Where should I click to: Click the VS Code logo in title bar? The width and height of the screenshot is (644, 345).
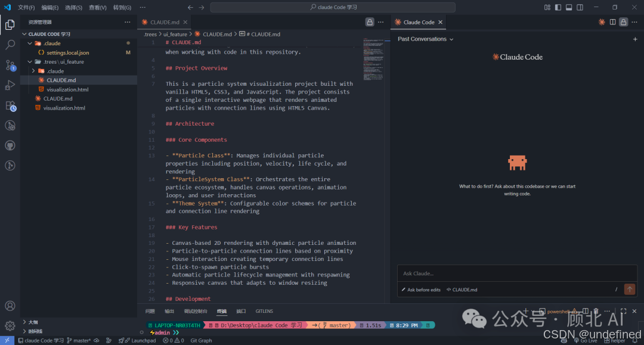coord(7,7)
